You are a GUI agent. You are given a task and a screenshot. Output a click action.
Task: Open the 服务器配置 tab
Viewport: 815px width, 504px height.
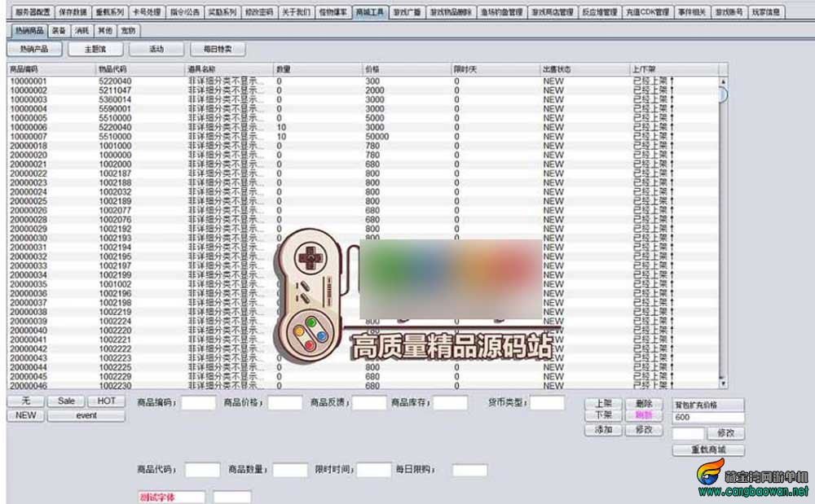click(x=33, y=12)
